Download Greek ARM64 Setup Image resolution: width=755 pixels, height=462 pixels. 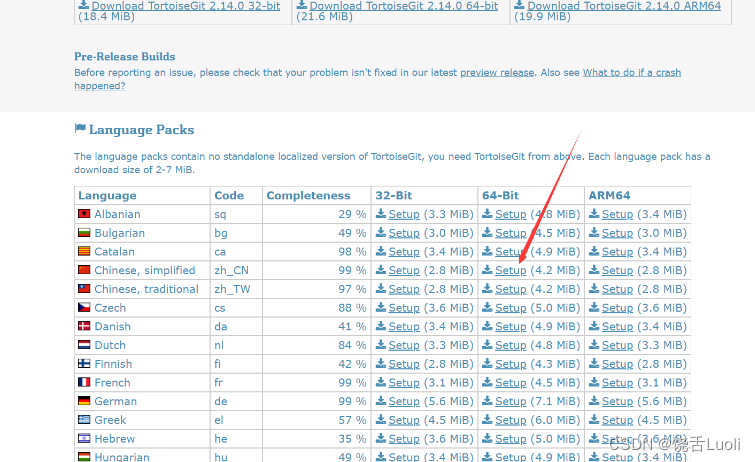(x=617, y=420)
